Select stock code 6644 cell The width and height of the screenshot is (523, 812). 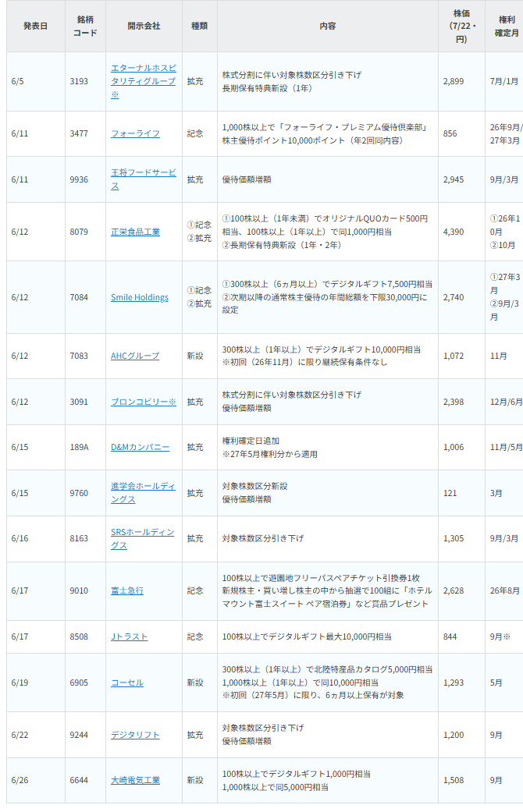(85, 781)
